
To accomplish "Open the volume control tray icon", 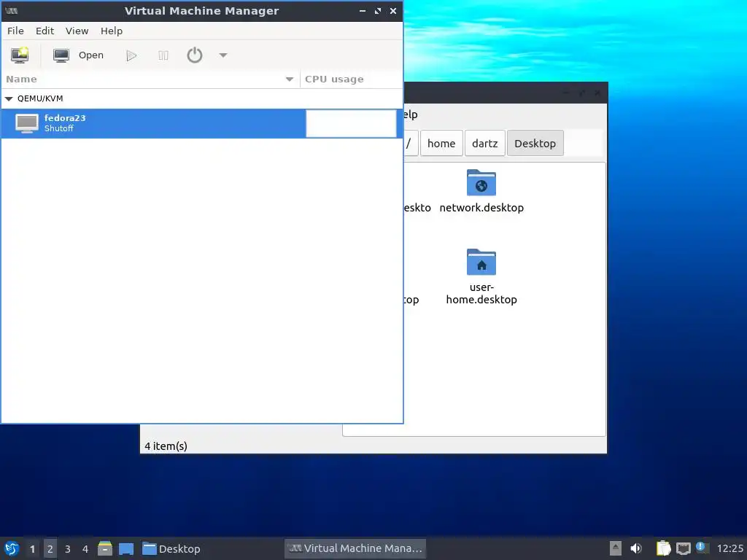I will (x=636, y=548).
